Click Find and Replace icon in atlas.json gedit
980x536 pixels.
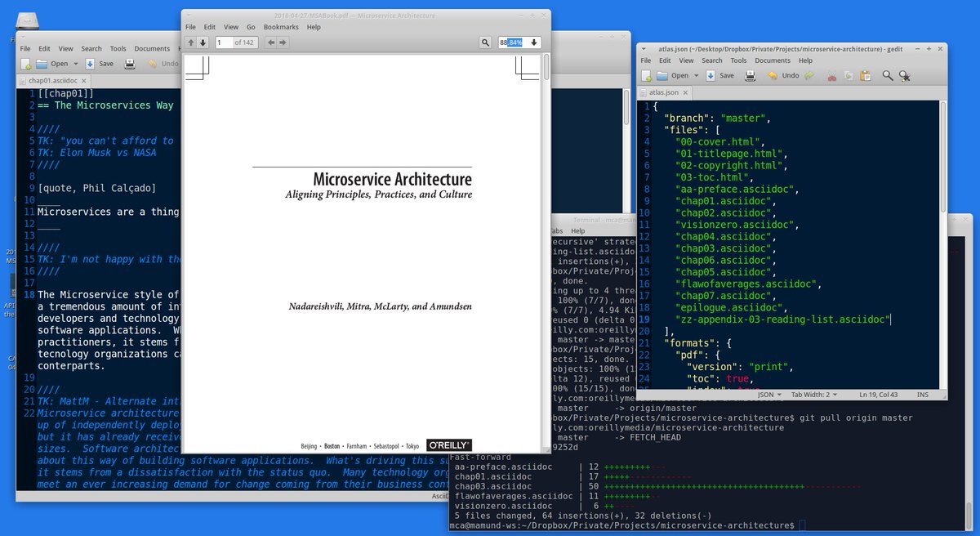[904, 76]
